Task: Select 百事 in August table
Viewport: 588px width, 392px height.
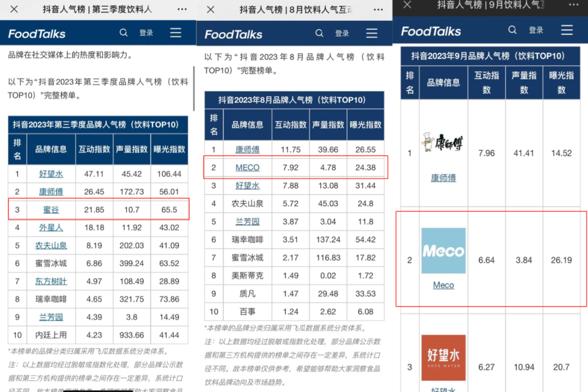Action: click(248, 311)
